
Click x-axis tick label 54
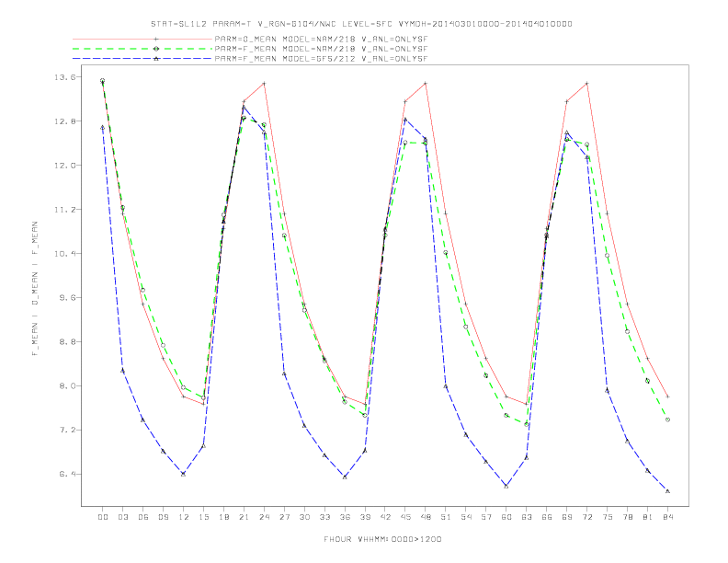click(x=466, y=517)
